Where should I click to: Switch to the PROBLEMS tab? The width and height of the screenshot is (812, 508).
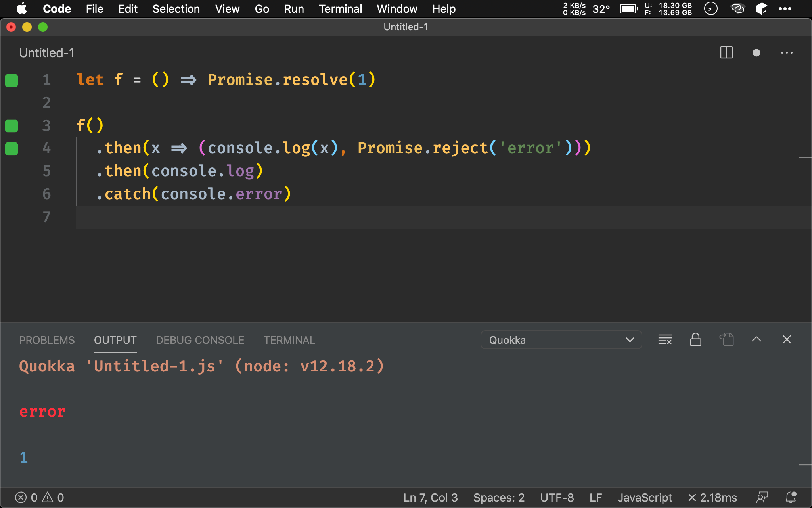tap(47, 340)
